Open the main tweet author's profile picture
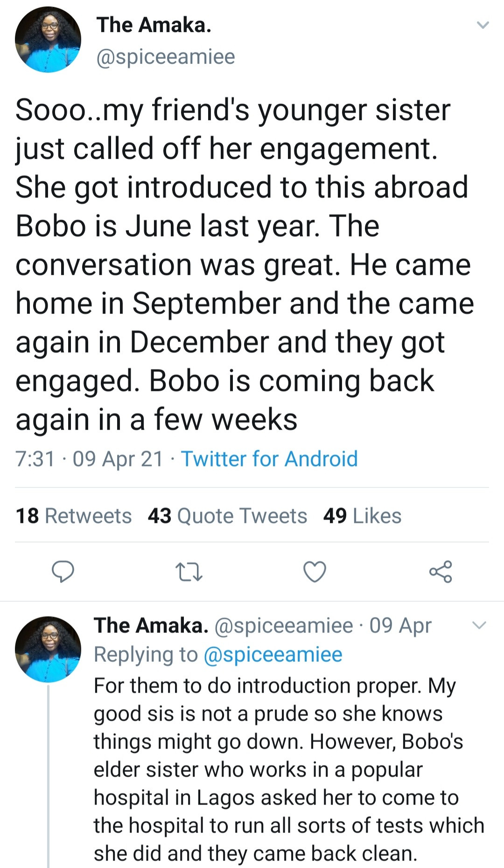This screenshot has height=868, width=504. click(48, 40)
